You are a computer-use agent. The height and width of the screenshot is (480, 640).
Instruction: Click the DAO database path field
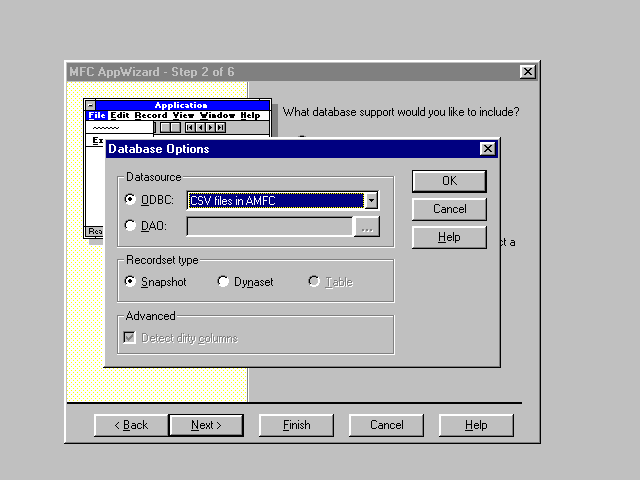(269, 227)
